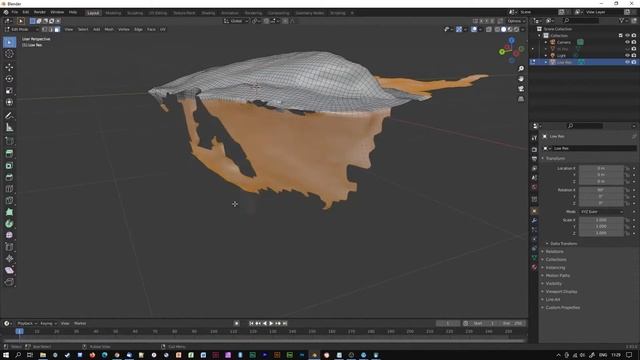Viewport: 640px width, 360px height.
Task: Click the zoom viewport magnifier icon
Action: click(x=521, y=69)
